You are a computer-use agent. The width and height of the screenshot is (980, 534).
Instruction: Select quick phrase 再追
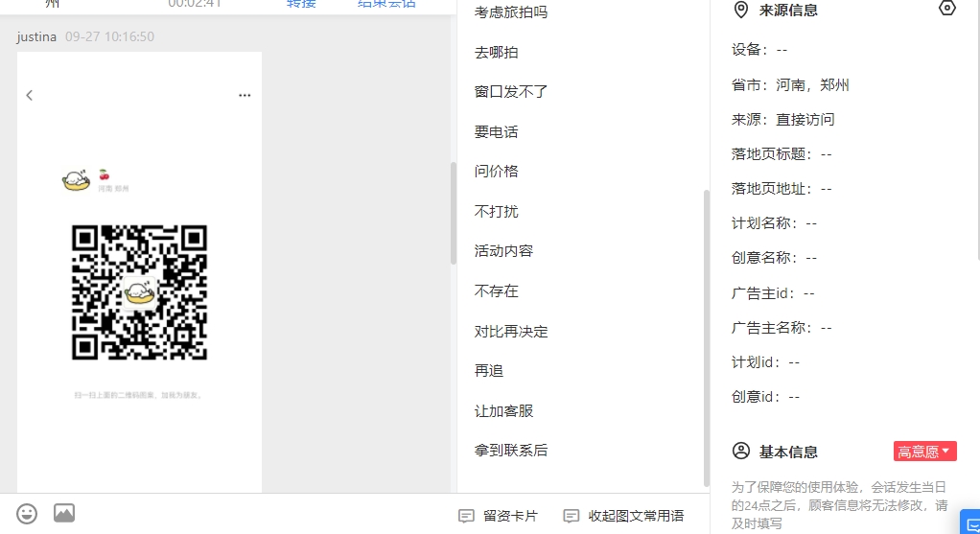point(489,370)
